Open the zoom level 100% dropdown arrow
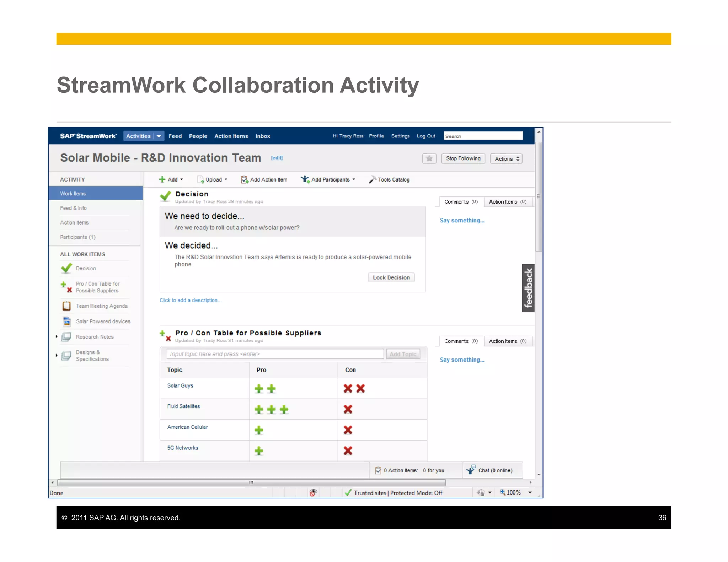The width and height of the screenshot is (728, 562). pos(530,492)
